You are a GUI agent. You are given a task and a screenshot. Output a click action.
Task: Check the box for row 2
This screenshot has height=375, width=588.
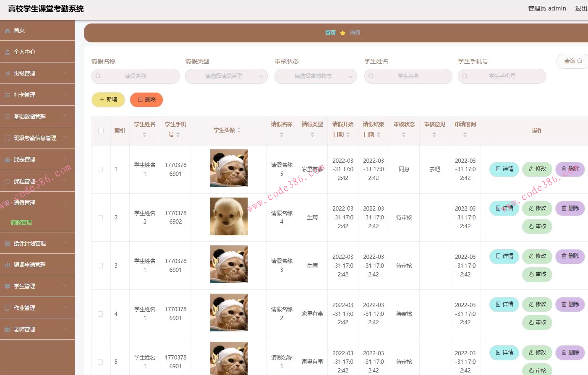click(x=100, y=218)
